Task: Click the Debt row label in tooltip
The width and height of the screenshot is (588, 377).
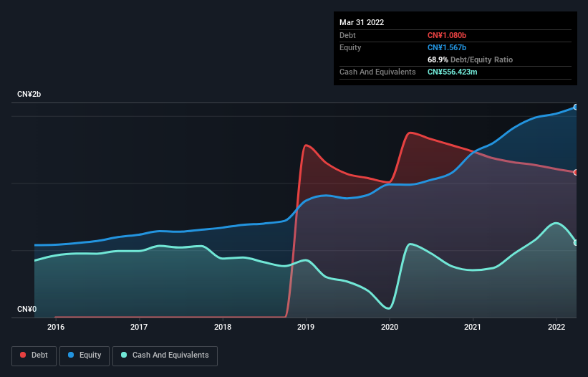Action: [347, 35]
